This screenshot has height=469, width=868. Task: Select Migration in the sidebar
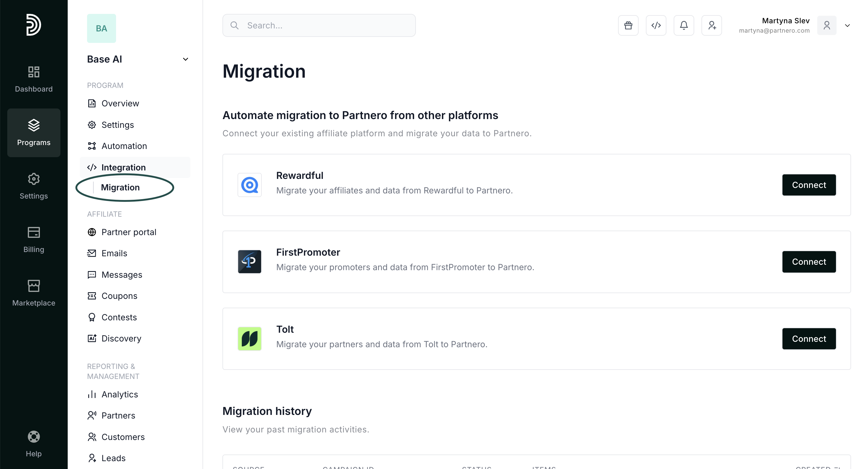point(120,187)
